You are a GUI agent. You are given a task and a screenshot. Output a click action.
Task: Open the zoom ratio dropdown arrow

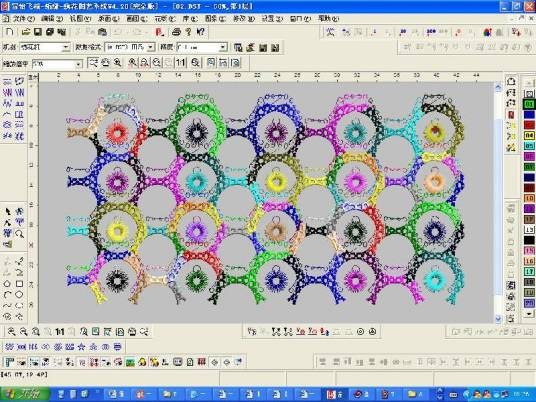tap(79, 64)
